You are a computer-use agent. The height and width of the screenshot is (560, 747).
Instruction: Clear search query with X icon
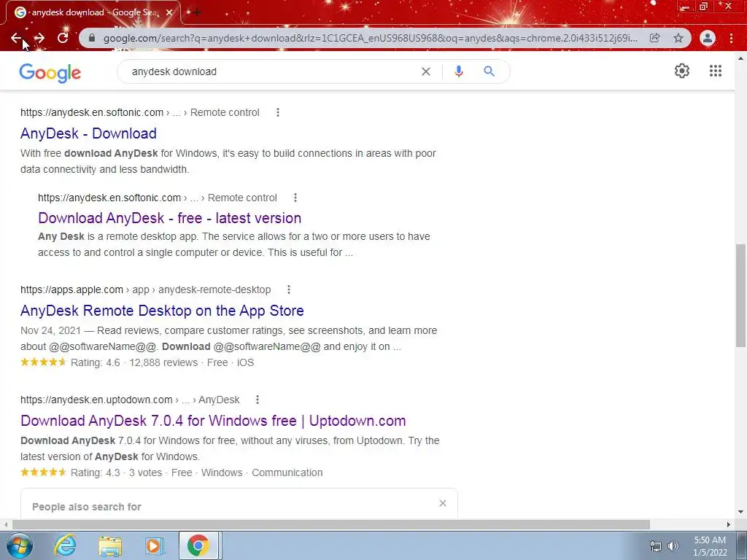tap(426, 71)
